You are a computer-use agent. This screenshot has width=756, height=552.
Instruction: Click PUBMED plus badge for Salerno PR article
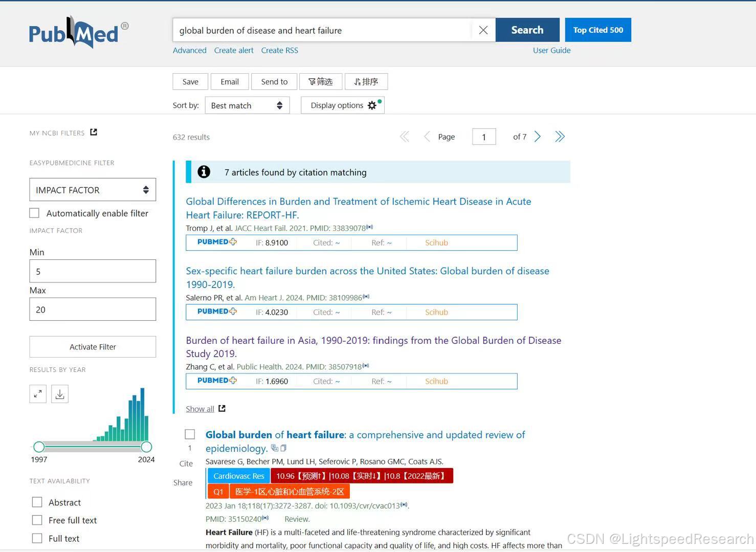point(217,312)
